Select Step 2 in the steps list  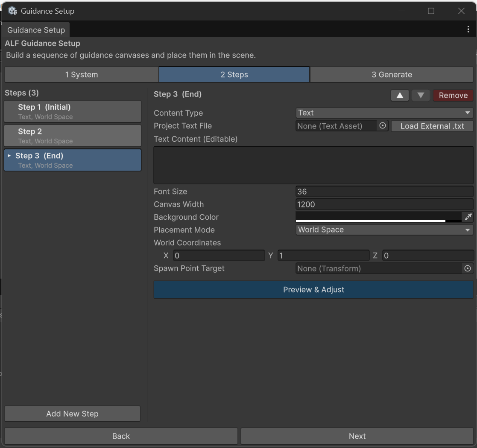tap(73, 136)
